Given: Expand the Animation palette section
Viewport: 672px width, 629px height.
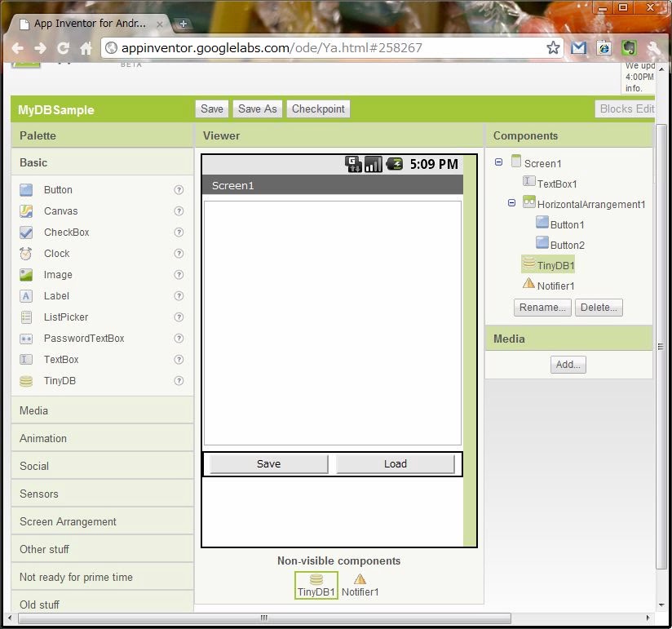Looking at the screenshot, I should [43, 438].
